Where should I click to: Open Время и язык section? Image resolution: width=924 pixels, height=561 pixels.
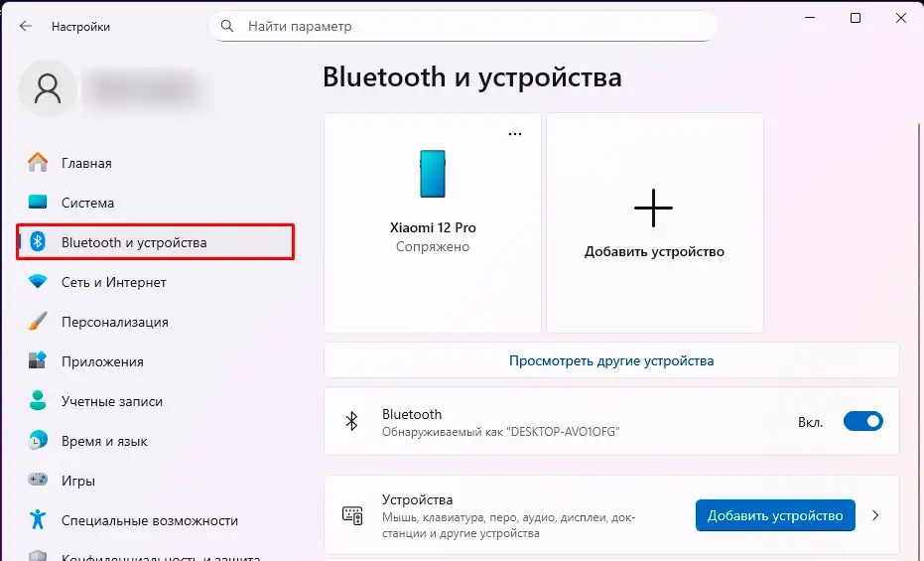(x=156, y=440)
